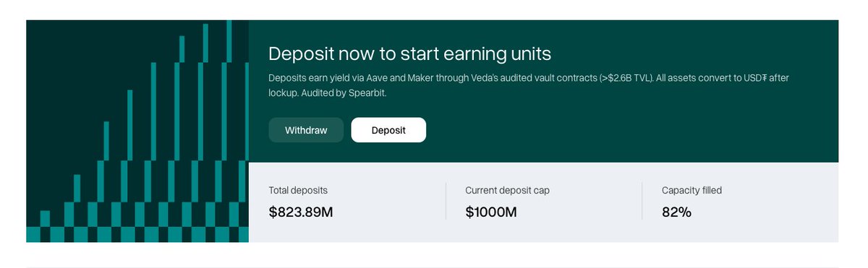Select the teal bar chart graphic
868x268 pixels.
pos(137,131)
